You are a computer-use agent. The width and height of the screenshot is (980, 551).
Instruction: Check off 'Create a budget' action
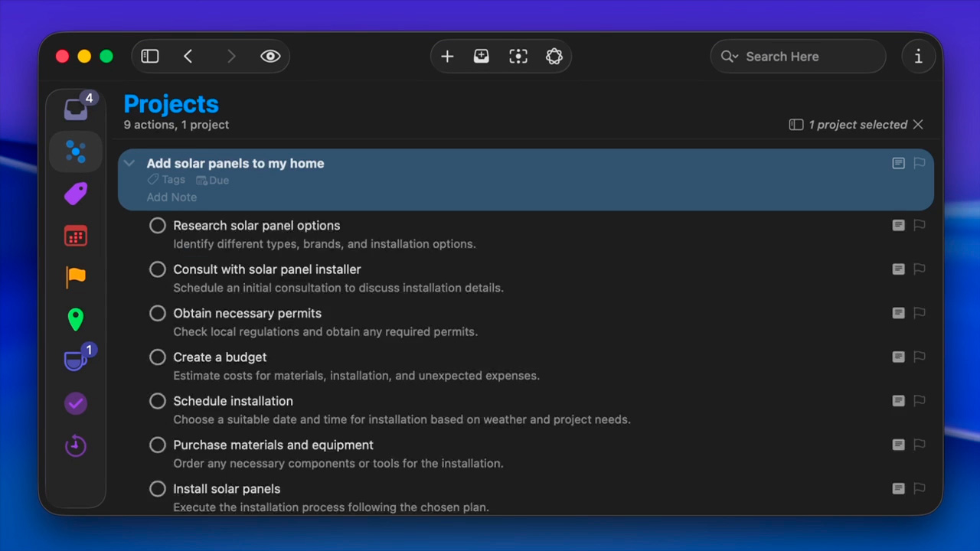click(158, 357)
